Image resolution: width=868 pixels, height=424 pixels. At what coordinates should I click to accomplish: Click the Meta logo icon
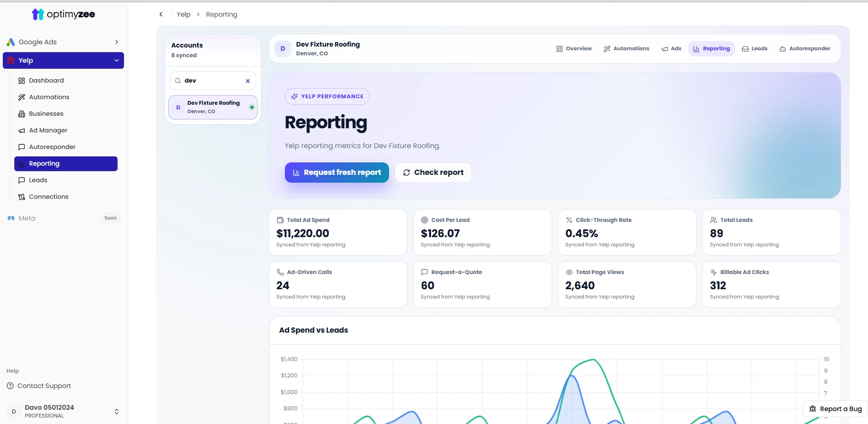[11, 218]
